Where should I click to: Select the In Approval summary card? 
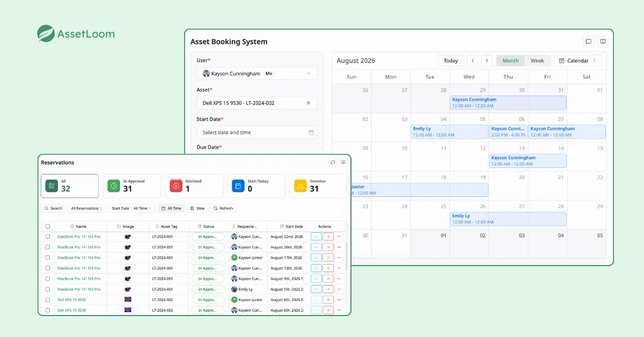(x=132, y=186)
